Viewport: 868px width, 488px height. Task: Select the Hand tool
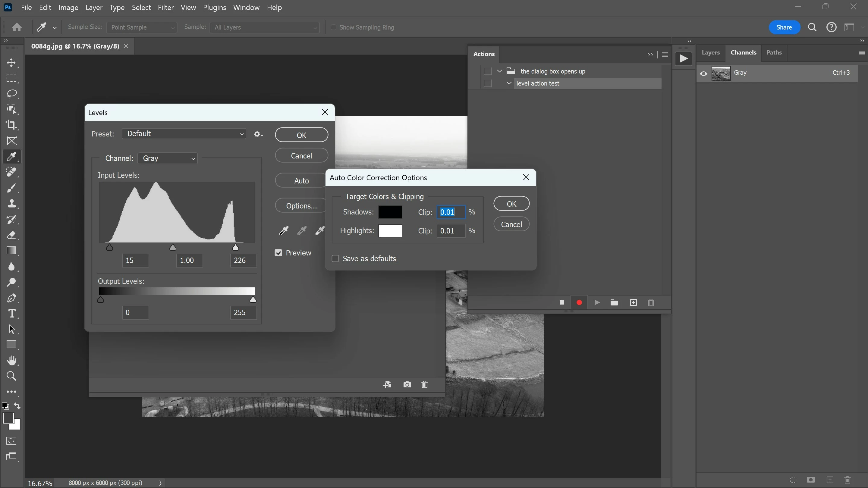[11, 360]
